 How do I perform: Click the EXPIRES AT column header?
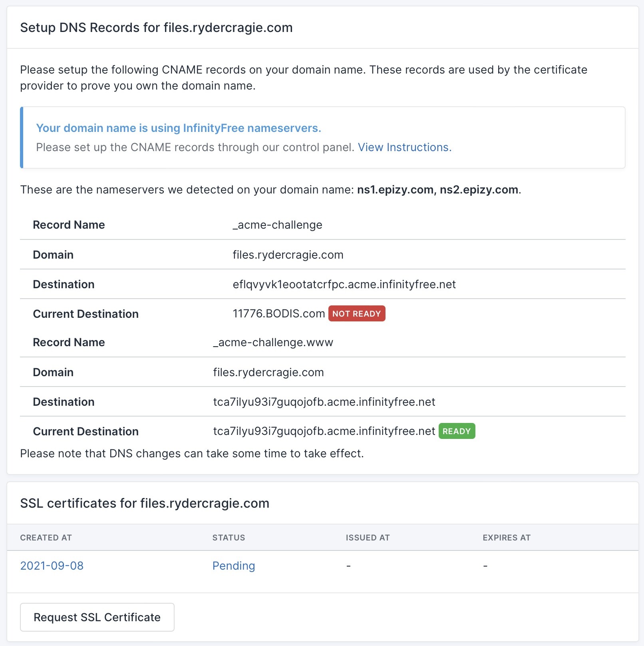[506, 538]
